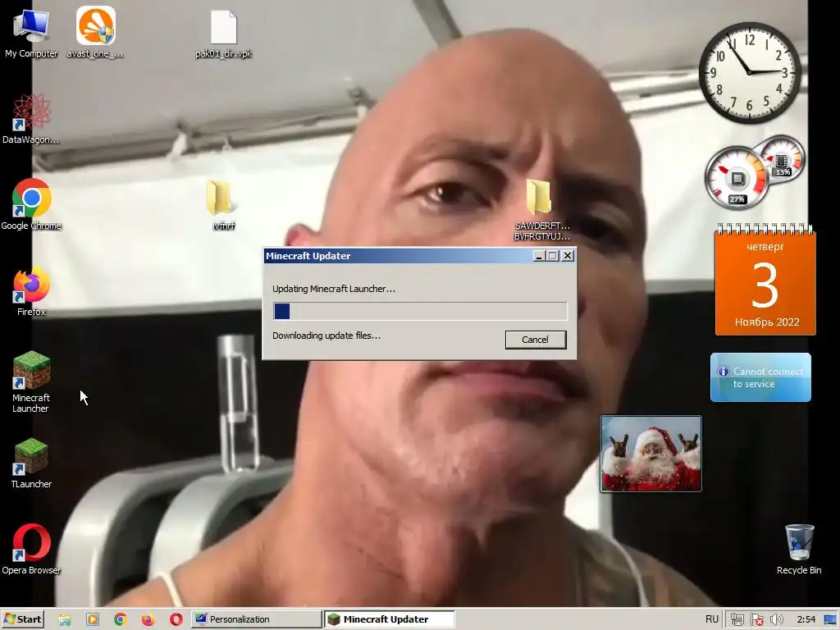
Task: Click the orange calendar gadget
Action: tap(765, 281)
